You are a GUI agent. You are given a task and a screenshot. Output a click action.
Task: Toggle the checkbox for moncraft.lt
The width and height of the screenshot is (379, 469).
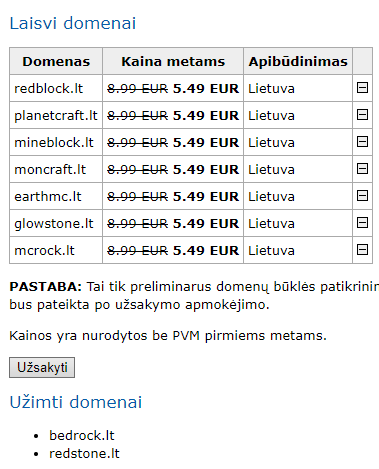(362, 169)
